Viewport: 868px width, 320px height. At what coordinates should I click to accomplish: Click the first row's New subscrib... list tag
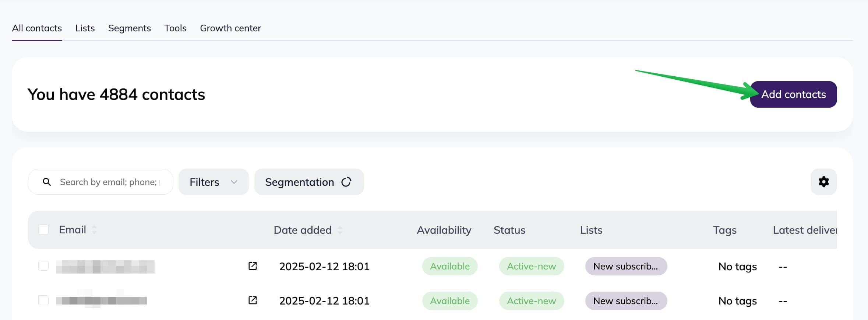[626, 266]
